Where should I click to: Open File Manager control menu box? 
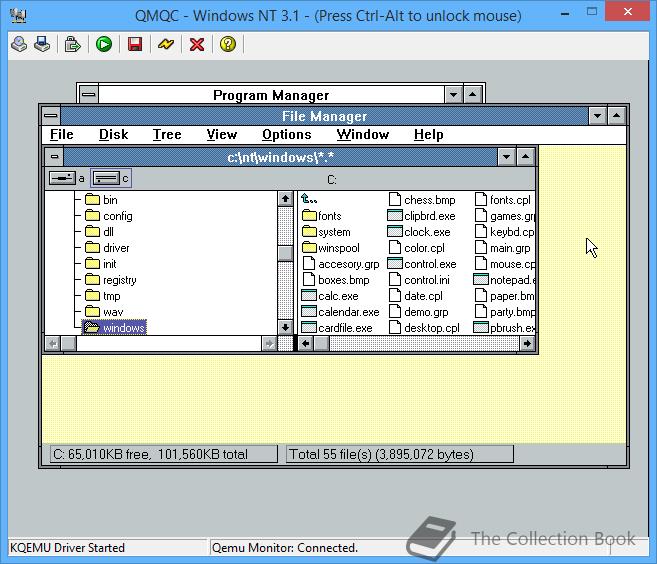click(x=51, y=116)
